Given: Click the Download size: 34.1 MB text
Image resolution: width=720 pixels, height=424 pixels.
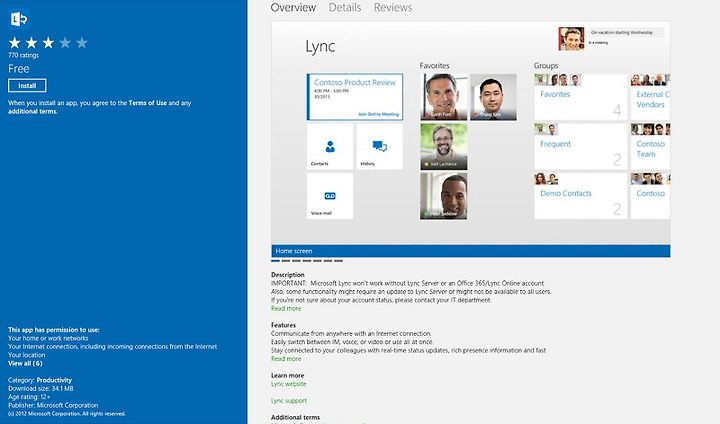Looking at the screenshot, I should (40, 389).
